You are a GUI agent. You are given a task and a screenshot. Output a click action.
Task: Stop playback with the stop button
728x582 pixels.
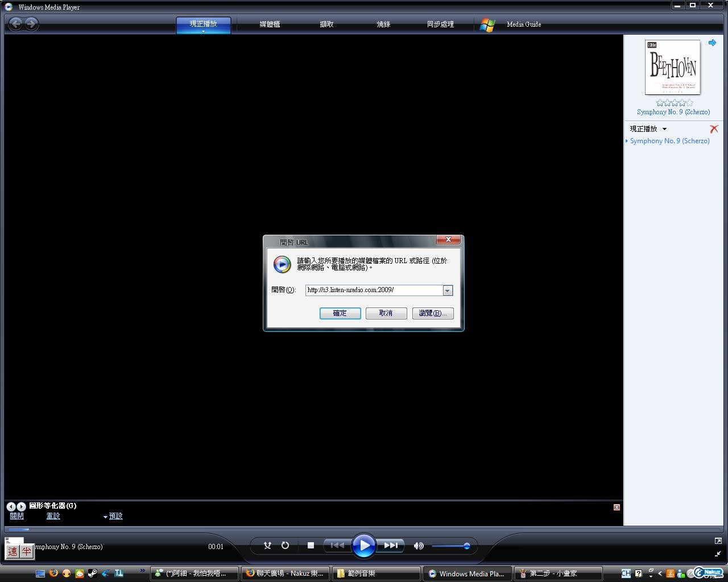(x=311, y=546)
